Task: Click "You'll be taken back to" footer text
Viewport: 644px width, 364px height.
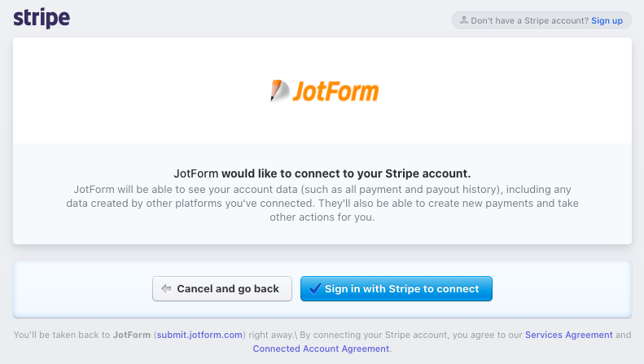Action: click(x=62, y=335)
